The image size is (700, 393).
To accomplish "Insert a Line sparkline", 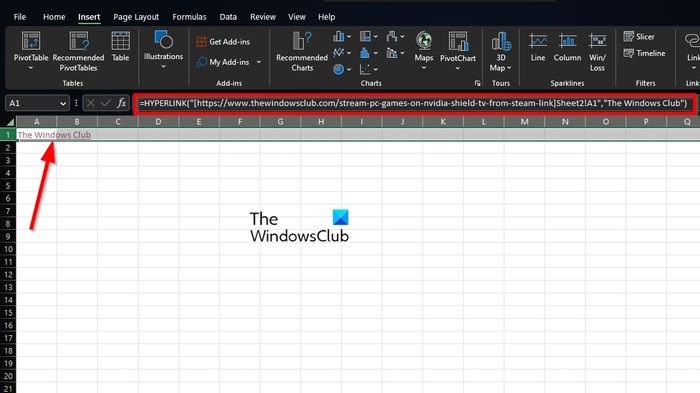I will 538,47.
